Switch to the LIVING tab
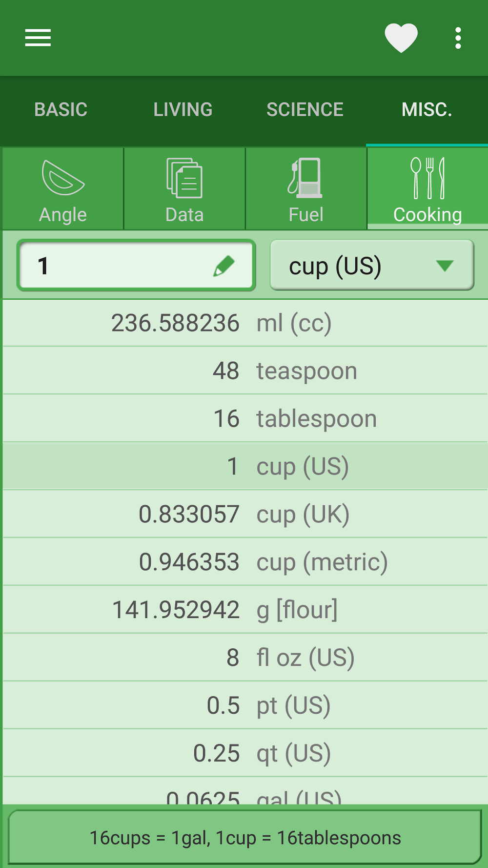Image resolution: width=488 pixels, height=868 pixels. 183,110
